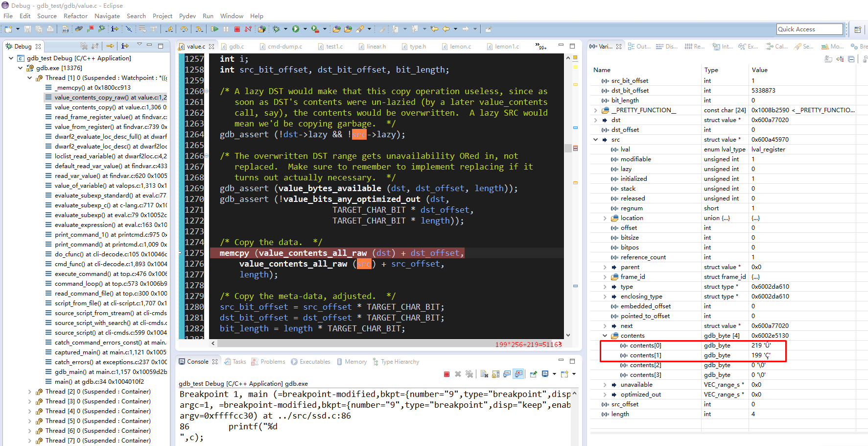Screen dimensions: 868x446
Task: Click the New wizard toolbar icon
Action: click(8, 29)
